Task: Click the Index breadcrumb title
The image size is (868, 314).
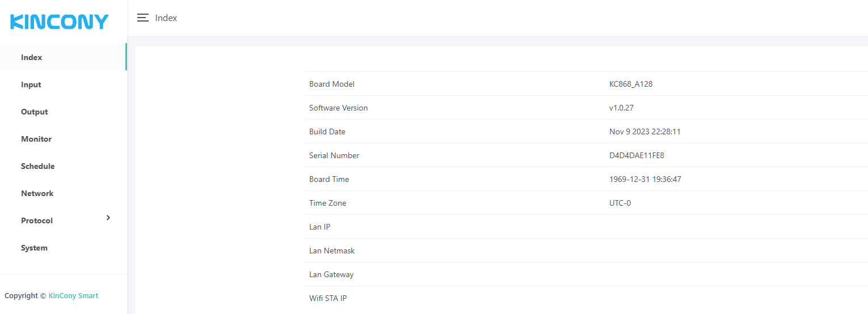Action: (x=166, y=18)
